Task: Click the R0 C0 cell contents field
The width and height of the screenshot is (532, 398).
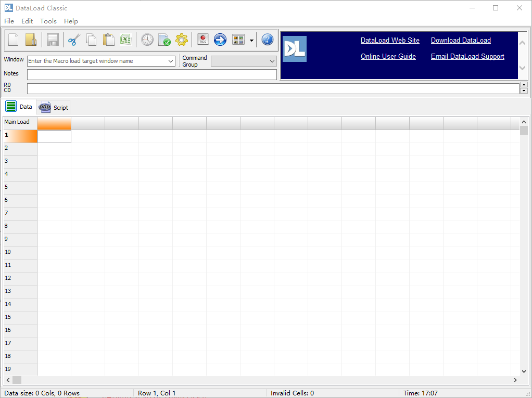Action: click(x=273, y=89)
